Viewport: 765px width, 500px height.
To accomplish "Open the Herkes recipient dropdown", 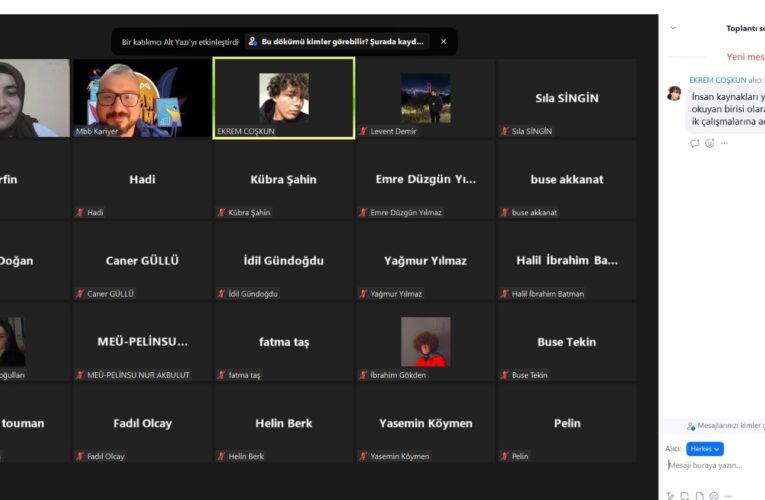I will coord(704,449).
